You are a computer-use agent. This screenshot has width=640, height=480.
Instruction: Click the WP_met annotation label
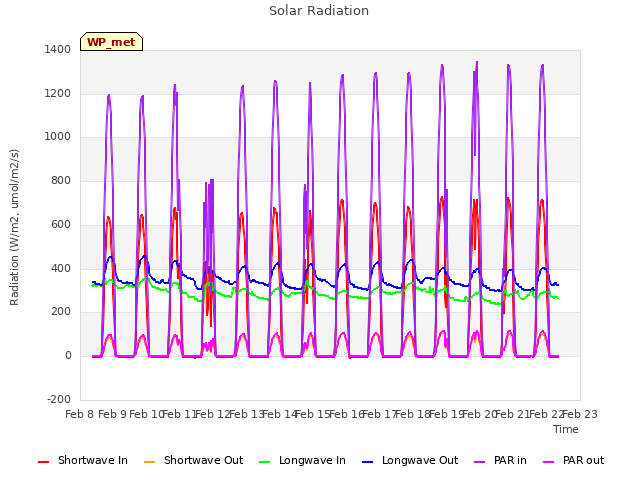click(x=111, y=42)
